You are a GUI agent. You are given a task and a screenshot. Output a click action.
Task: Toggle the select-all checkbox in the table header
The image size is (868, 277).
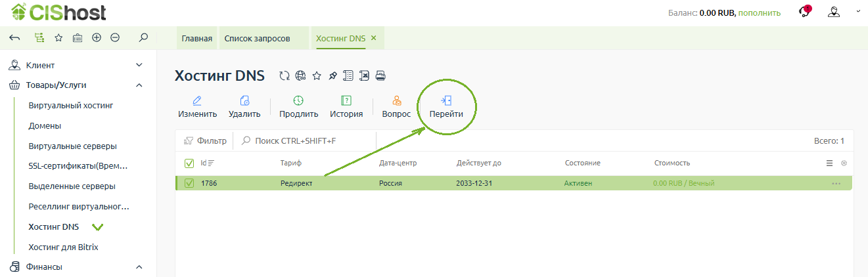pos(189,163)
